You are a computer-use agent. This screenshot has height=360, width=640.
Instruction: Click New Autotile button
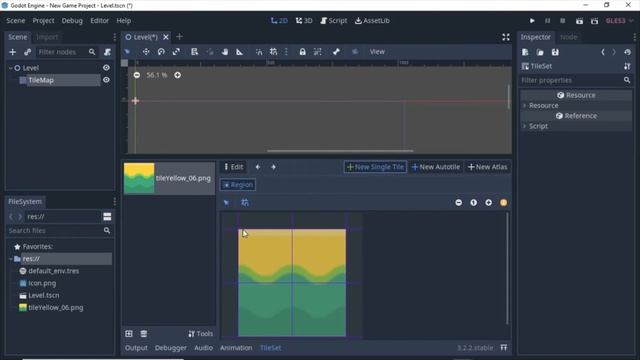pyautogui.click(x=436, y=167)
